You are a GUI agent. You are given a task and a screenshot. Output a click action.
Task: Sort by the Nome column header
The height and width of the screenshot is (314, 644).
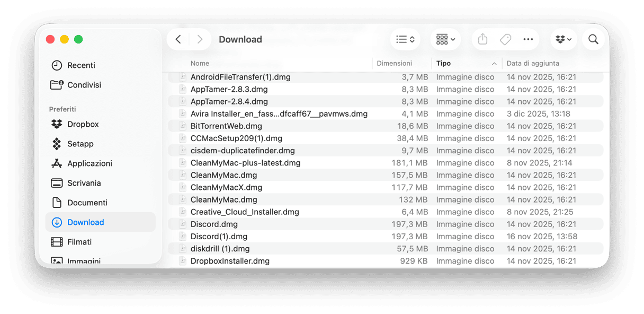200,63
